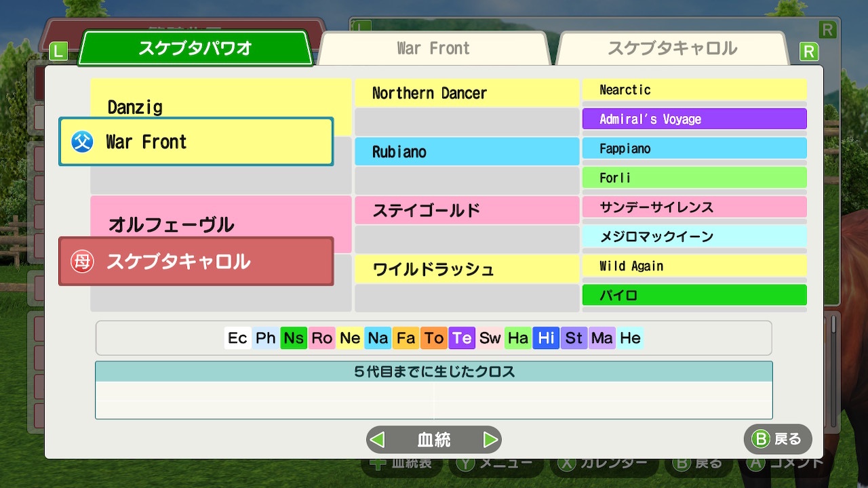Select the orange To lineage swatch

(434, 338)
